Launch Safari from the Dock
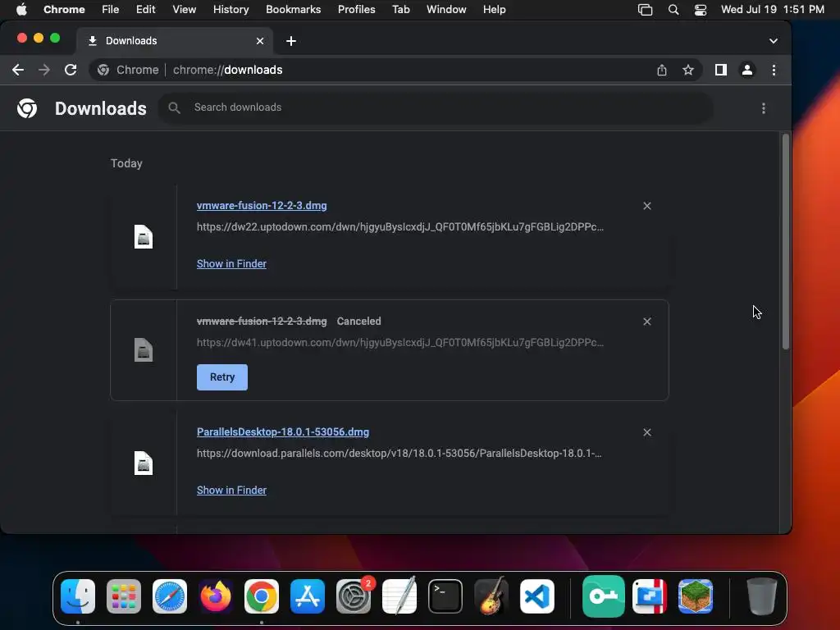 pos(170,596)
